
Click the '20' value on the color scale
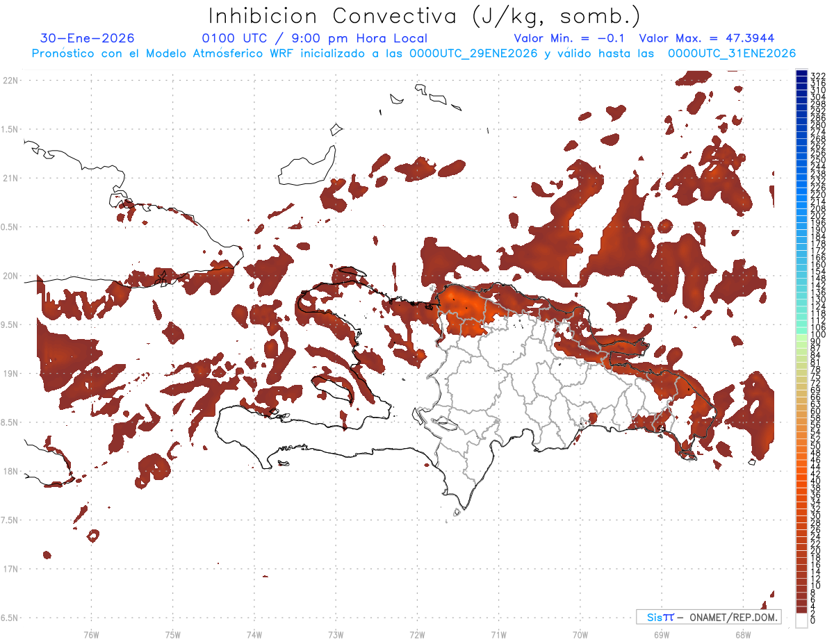[x=816, y=550]
